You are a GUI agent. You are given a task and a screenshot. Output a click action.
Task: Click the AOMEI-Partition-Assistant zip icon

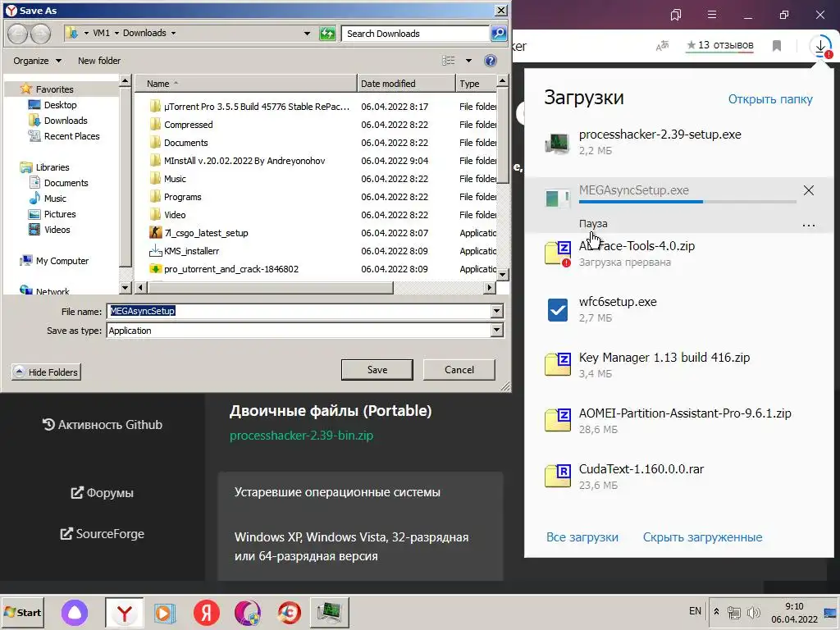click(x=557, y=421)
